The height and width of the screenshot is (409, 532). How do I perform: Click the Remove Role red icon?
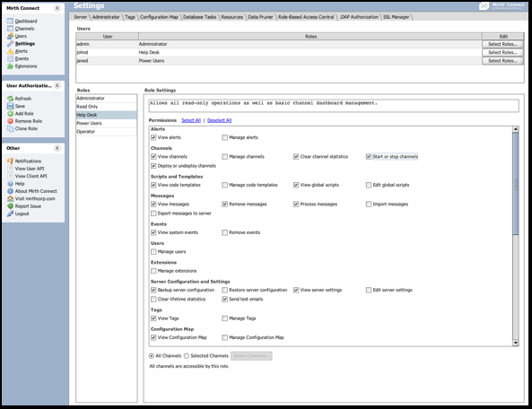click(x=10, y=121)
